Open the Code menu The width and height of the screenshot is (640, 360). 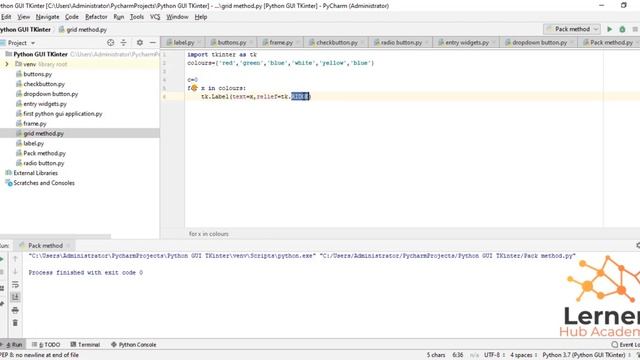[71, 17]
